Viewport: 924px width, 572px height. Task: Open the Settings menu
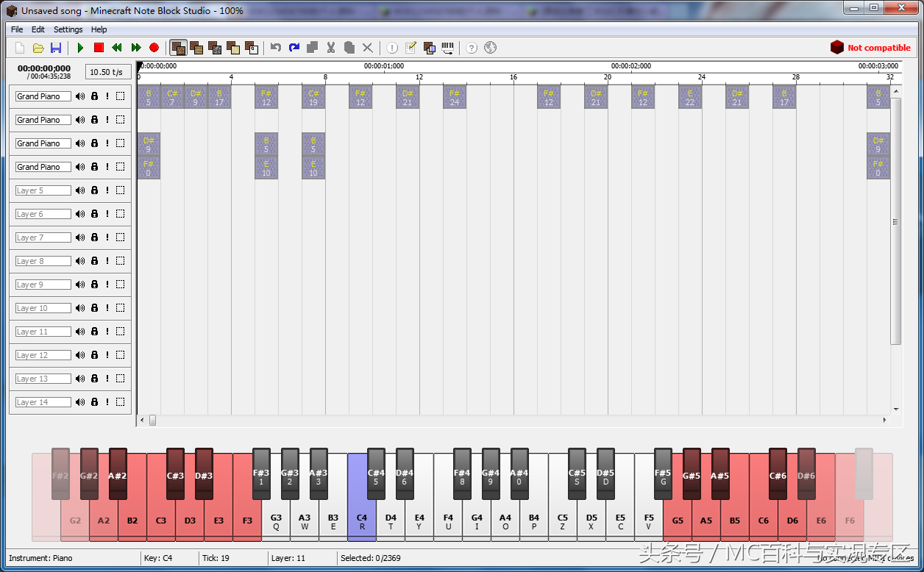coord(68,29)
